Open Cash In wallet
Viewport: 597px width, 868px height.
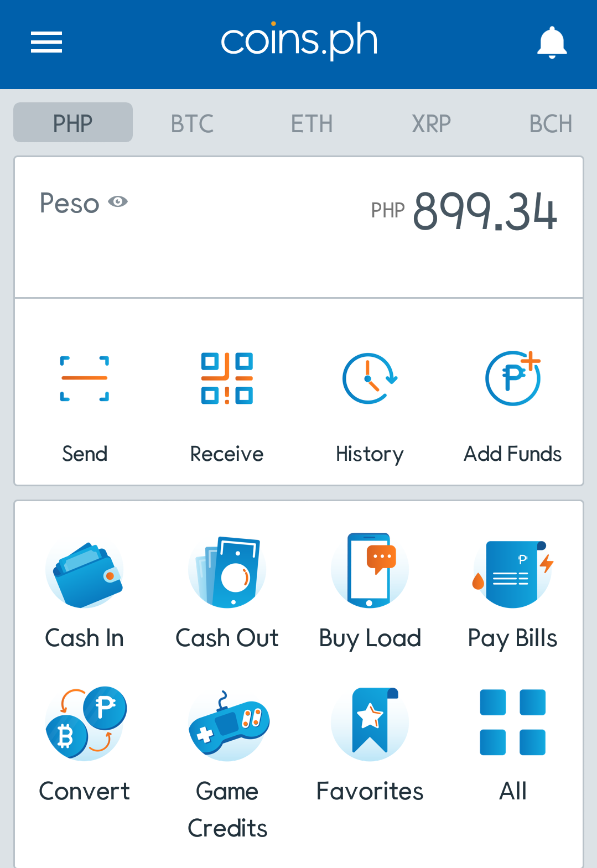coord(84,575)
